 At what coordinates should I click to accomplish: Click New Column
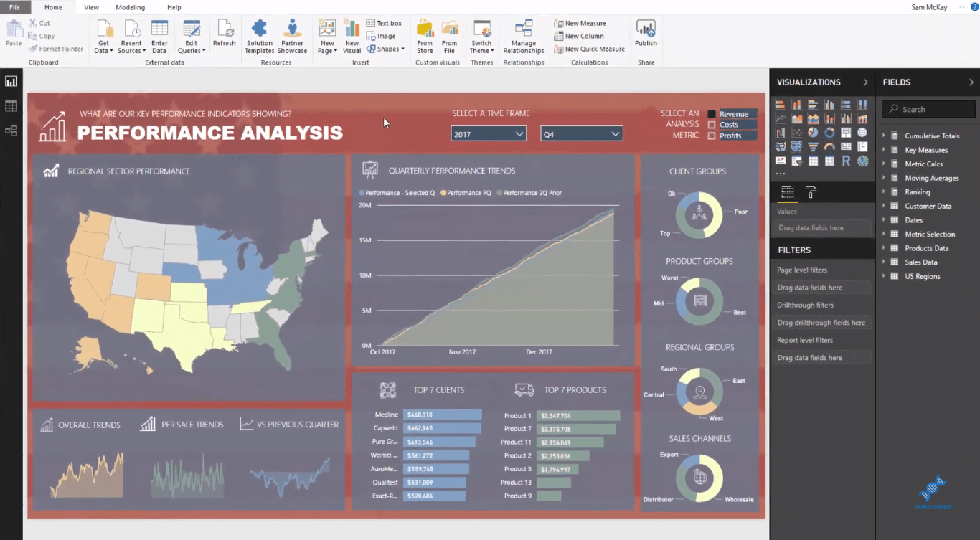pos(578,36)
